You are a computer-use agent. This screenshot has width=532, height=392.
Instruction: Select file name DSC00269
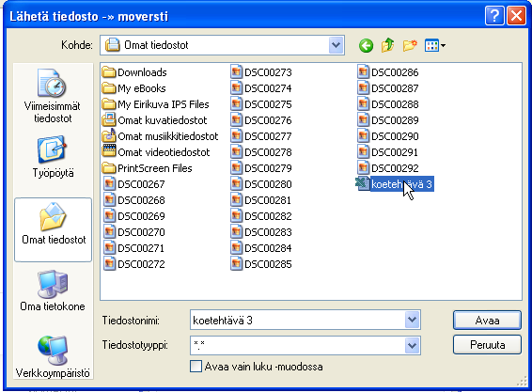(141, 216)
